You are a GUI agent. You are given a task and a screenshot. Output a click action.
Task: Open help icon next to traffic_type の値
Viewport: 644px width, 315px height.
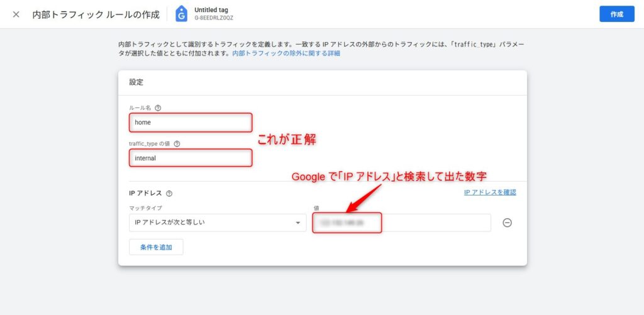point(177,144)
